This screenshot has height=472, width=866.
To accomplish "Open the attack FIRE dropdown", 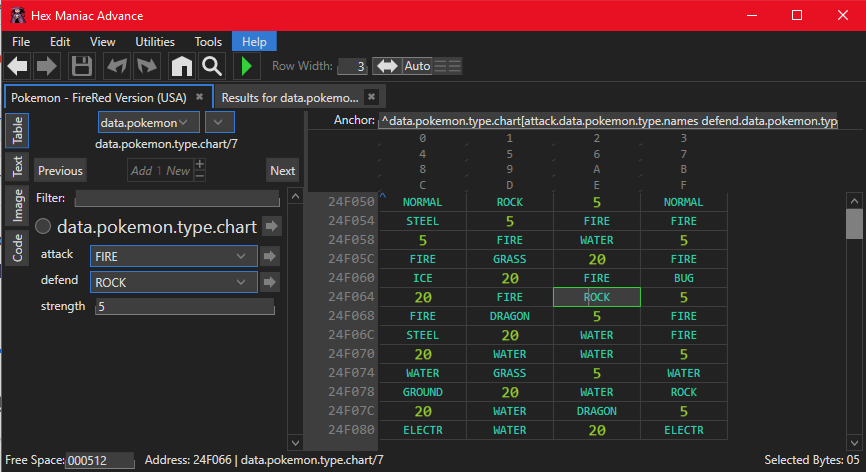I will (171, 256).
